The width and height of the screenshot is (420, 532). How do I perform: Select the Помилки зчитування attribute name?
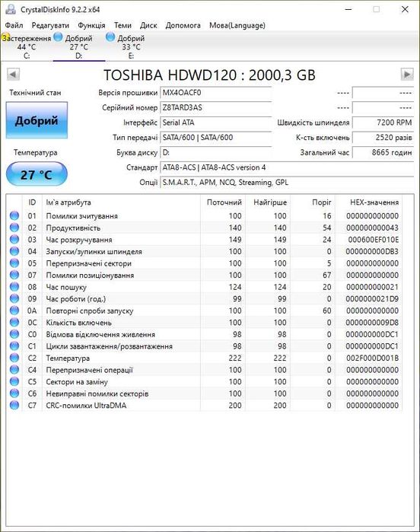tap(81, 216)
